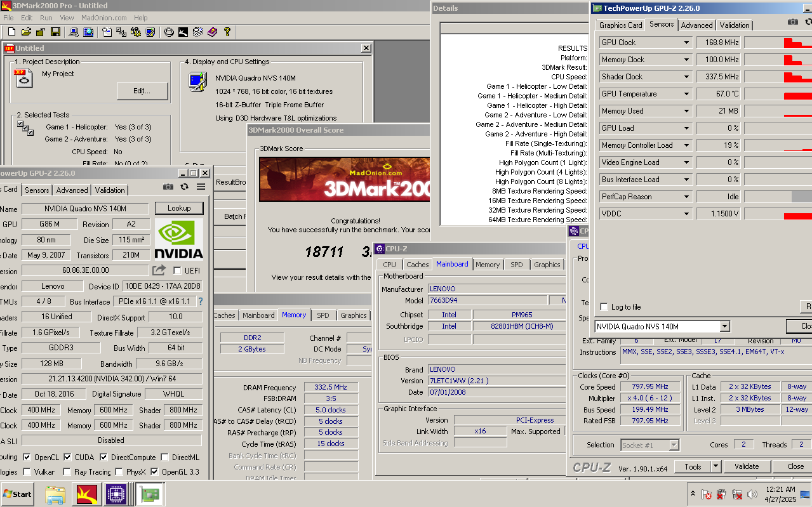The image size is (812, 507).
Task: Expand the PerfCap Reason sensor dropdown
Action: (686, 197)
